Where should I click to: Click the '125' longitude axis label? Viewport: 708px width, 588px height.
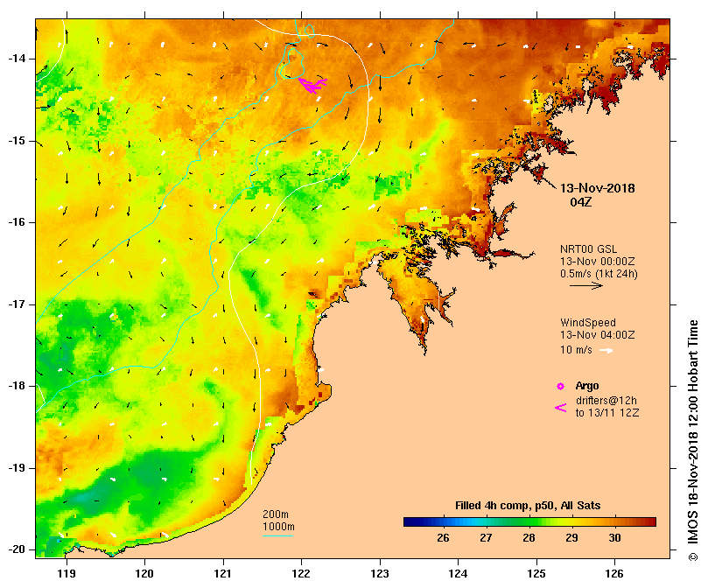(536, 574)
